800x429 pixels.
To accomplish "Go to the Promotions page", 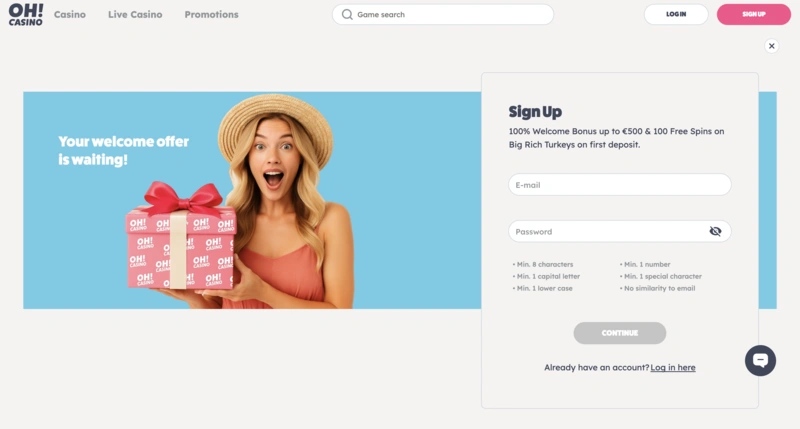I will click(211, 14).
